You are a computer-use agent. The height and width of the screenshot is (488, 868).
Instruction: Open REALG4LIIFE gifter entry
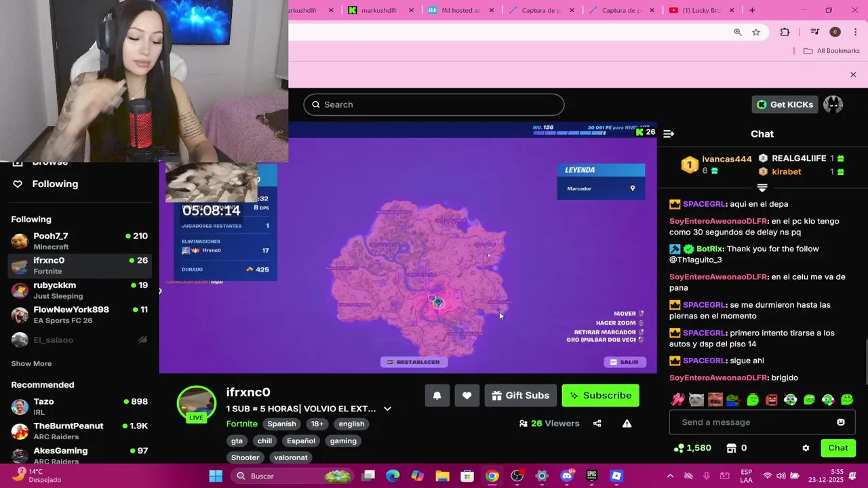pos(801,159)
